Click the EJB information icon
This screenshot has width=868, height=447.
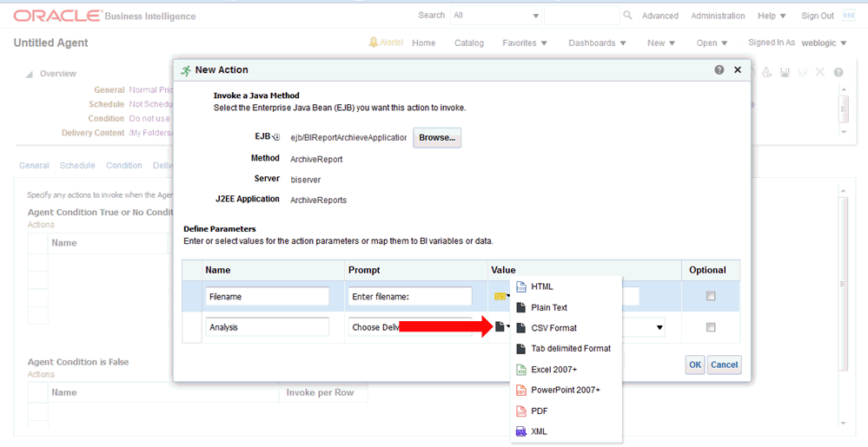[x=277, y=137]
